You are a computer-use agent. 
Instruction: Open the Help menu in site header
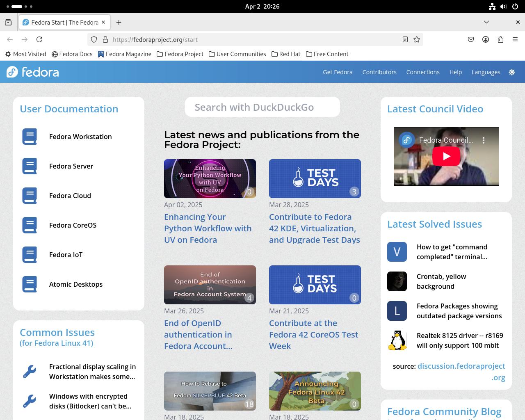tap(456, 72)
